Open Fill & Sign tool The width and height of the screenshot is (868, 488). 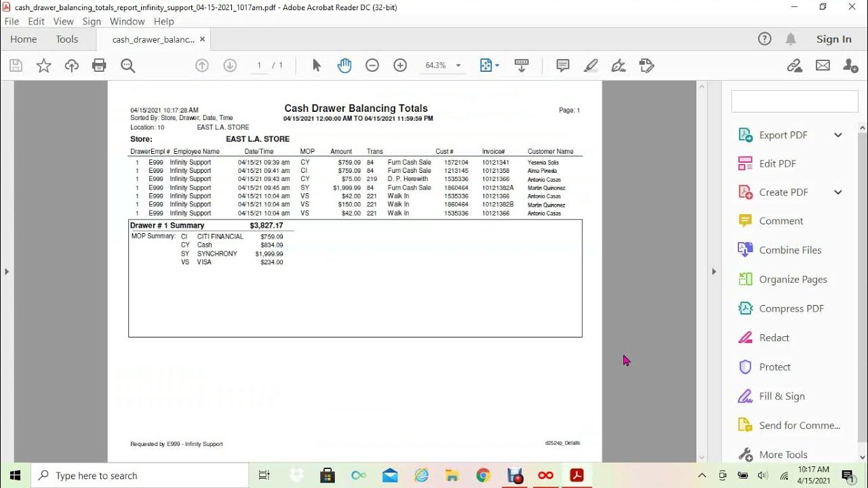pyautogui.click(x=782, y=396)
